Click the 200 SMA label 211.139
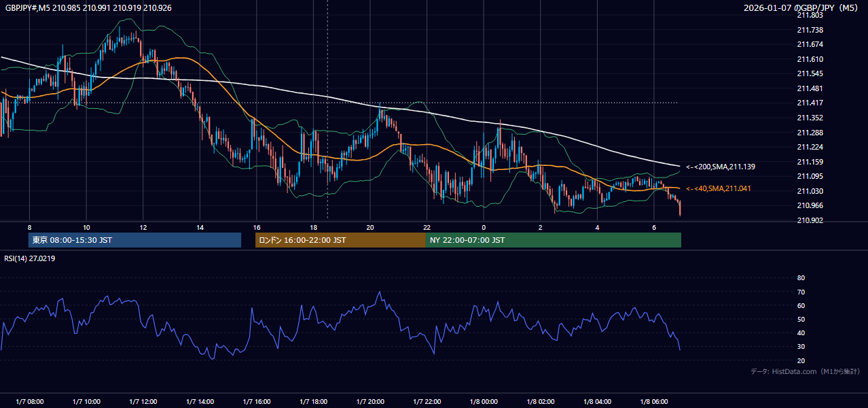The height and width of the screenshot is (408, 868). point(721,167)
